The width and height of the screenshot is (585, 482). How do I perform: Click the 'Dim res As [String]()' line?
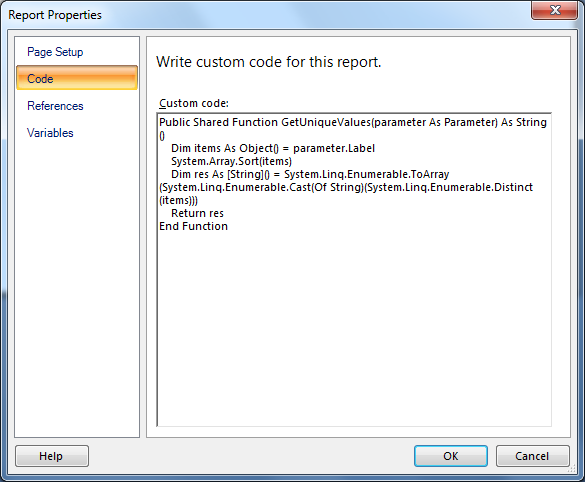click(x=310, y=174)
